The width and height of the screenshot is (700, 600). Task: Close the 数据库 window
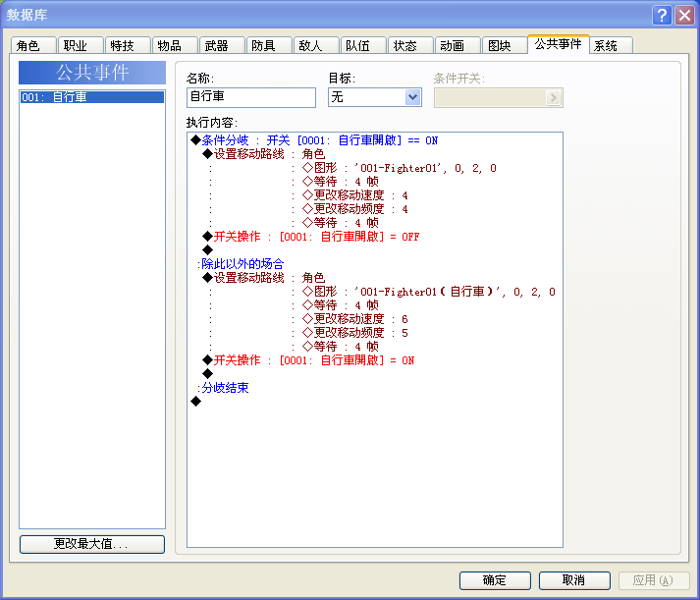[x=684, y=15]
